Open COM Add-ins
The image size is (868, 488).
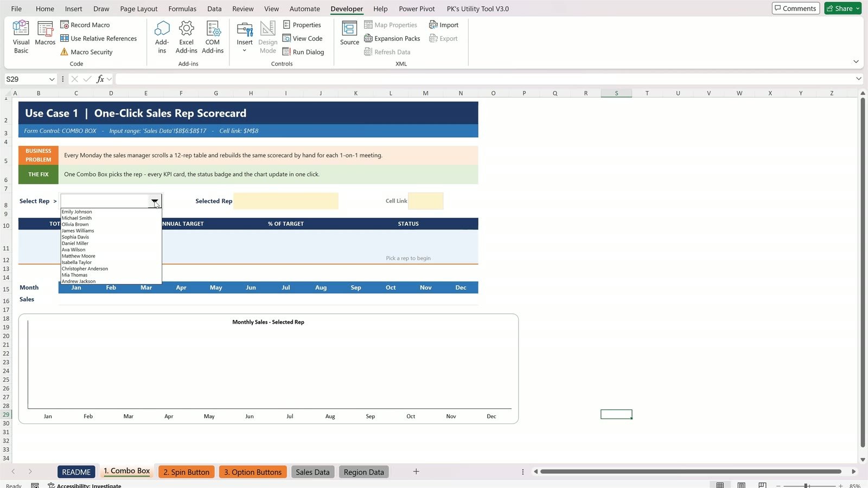click(x=213, y=37)
